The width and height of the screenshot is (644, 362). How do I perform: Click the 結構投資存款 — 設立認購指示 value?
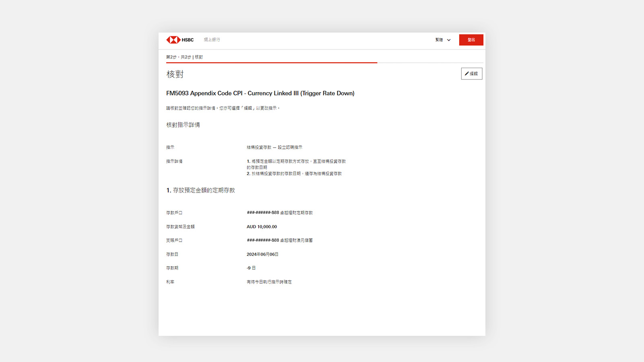(274, 148)
